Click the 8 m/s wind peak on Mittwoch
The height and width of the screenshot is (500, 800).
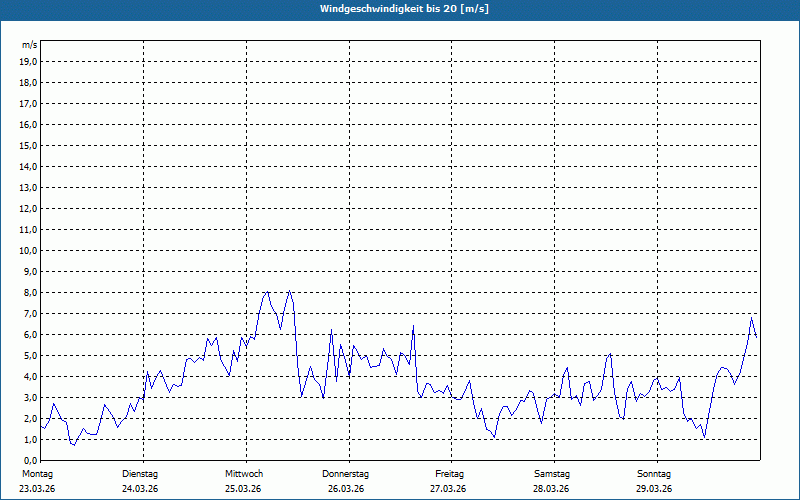[x=267, y=292]
